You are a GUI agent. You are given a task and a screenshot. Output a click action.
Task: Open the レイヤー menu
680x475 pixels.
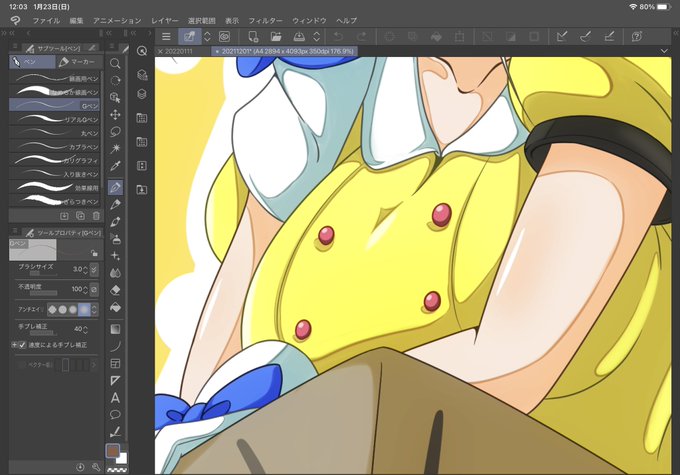(x=165, y=20)
